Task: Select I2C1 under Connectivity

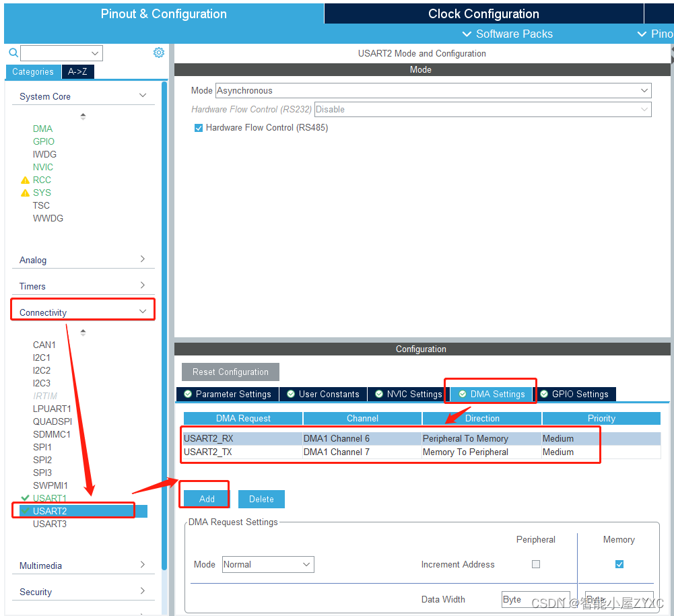Action: point(41,357)
